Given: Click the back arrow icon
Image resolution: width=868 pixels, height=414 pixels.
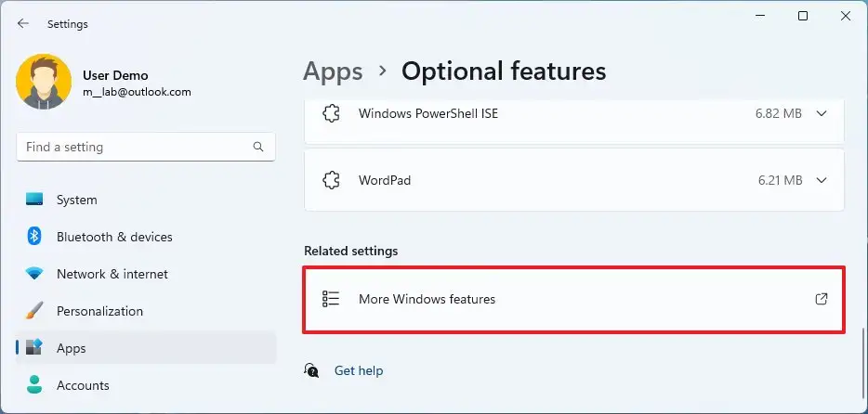Looking at the screenshot, I should pyautogui.click(x=22, y=24).
